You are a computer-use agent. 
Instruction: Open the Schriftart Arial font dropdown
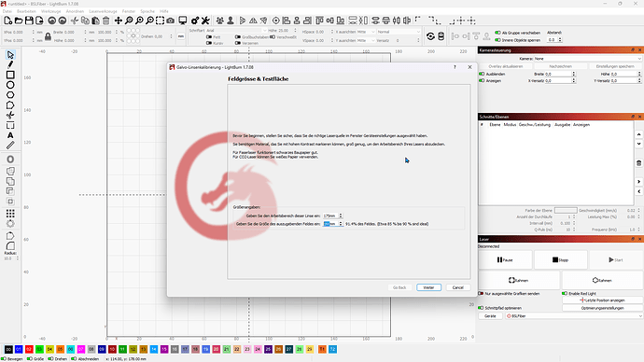[236, 31]
